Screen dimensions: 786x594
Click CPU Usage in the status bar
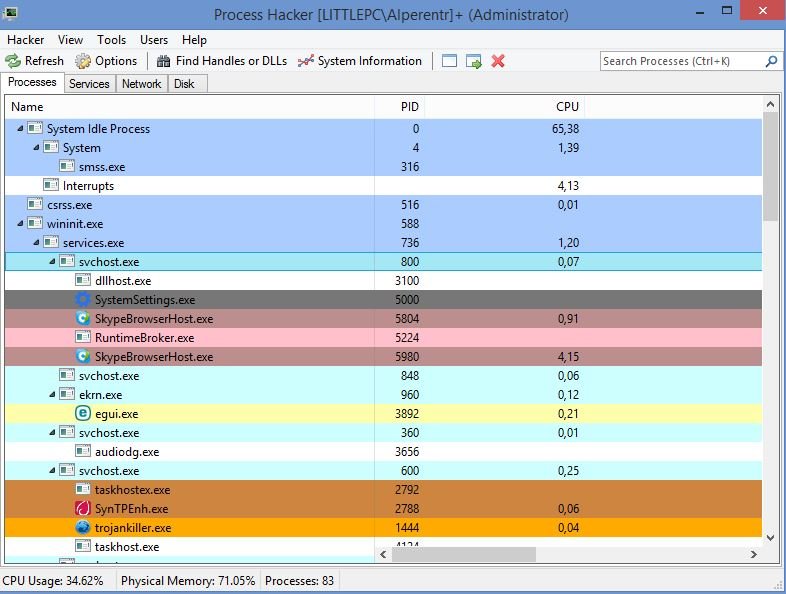point(53,580)
